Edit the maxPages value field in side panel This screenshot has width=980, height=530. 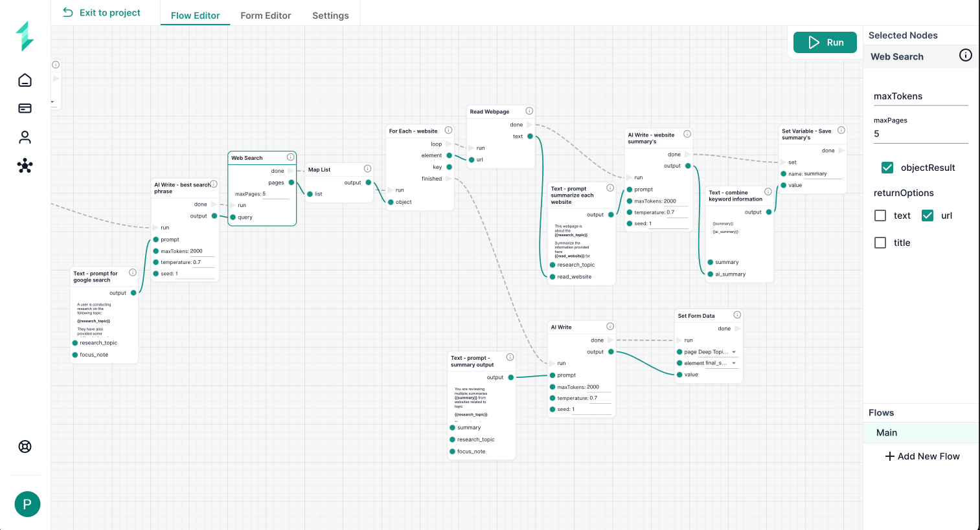click(920, 134)
